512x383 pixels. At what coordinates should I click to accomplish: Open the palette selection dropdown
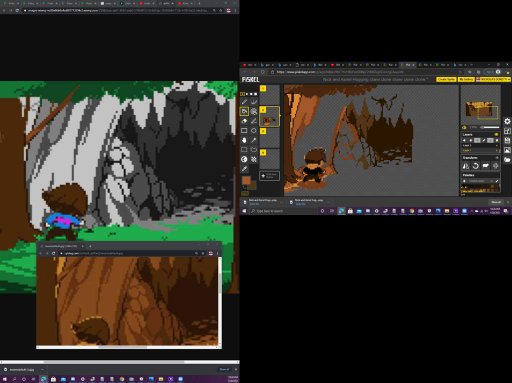(479, 181)
